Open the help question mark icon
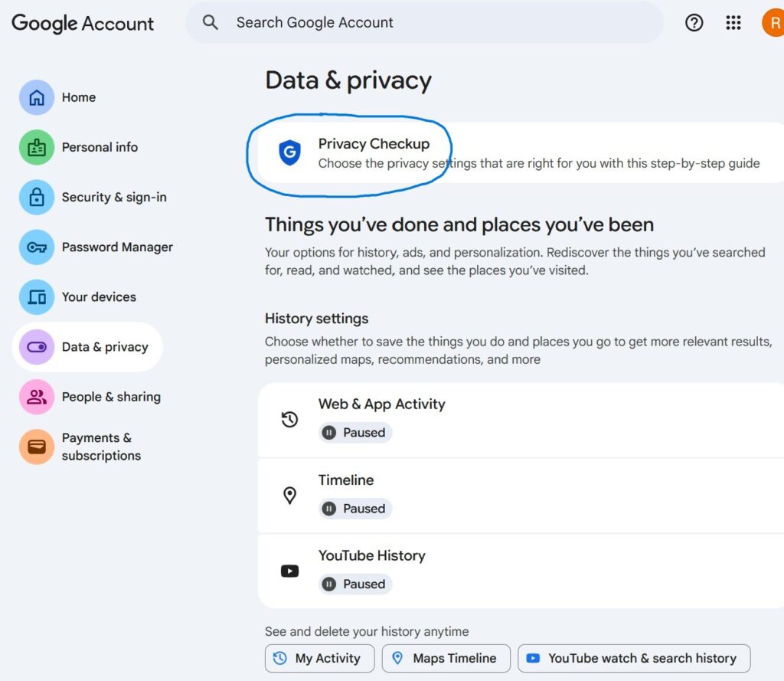Screen dimensions: 784x681 [x=694, y=23]
